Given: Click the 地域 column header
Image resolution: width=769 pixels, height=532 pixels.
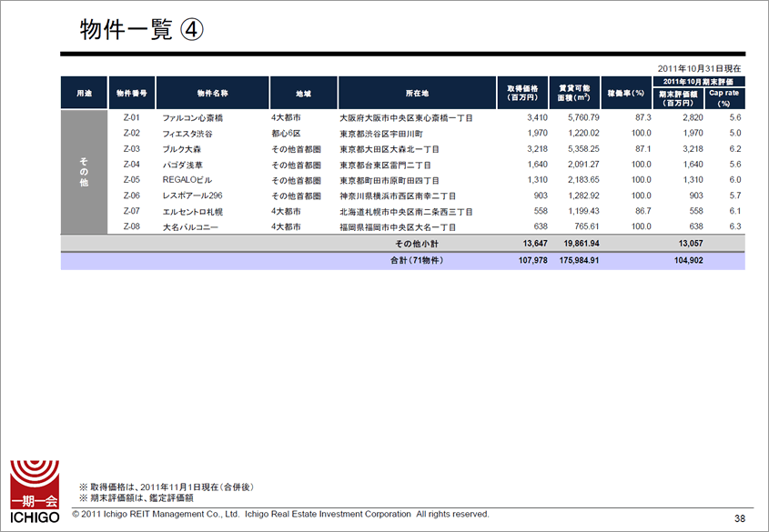Looking at the screenshot, I should [303, 93].
